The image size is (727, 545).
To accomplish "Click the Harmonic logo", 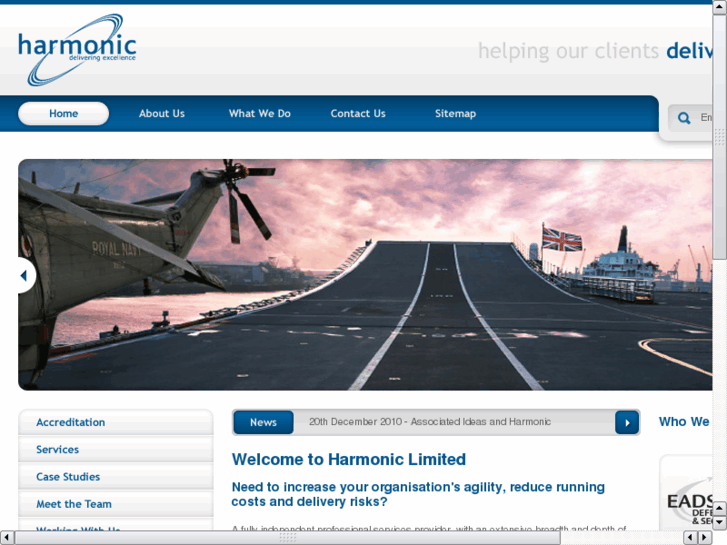I will 77,50.
